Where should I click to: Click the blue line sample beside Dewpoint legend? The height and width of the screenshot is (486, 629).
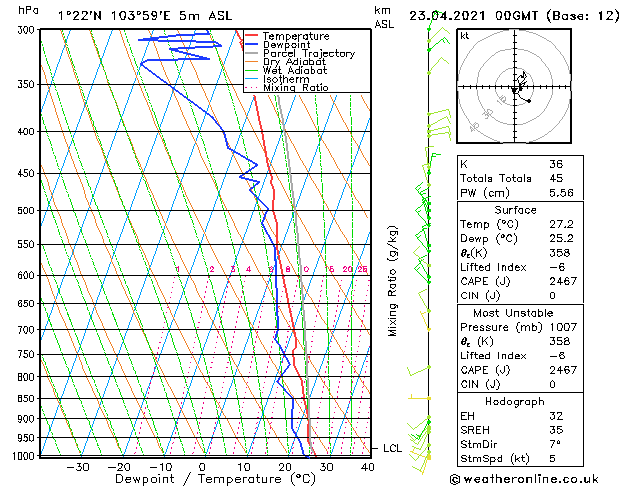click(252, 44)
